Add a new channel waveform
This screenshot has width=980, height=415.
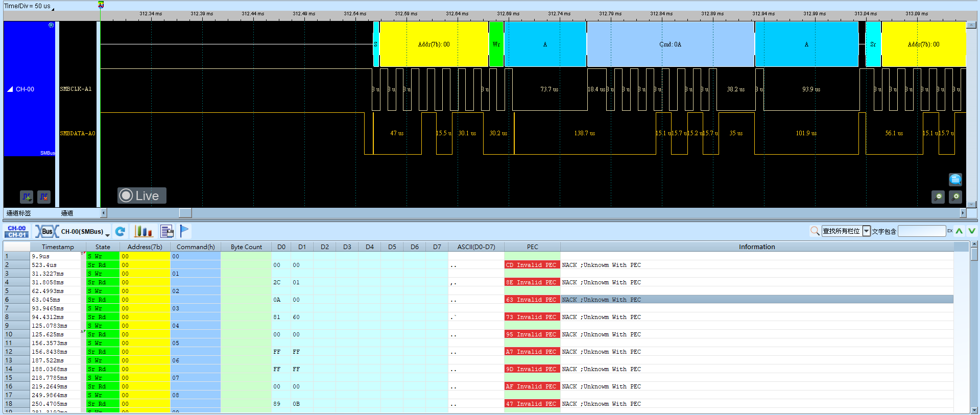coord(27,196)
